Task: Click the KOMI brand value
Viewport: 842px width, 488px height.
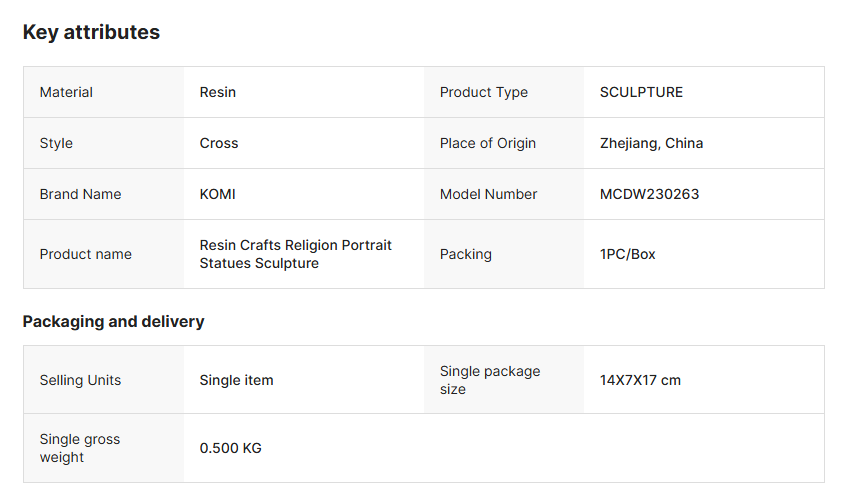Action: 218,194
